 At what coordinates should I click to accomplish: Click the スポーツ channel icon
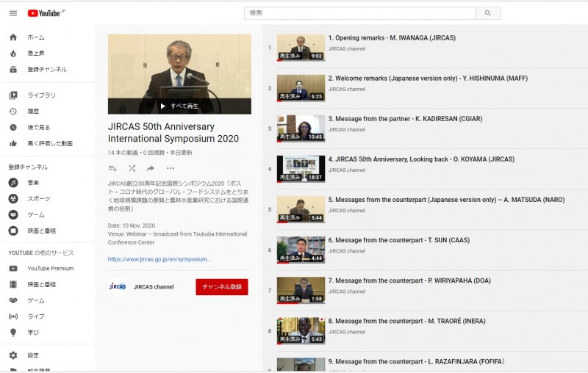(x=13, y=198)
